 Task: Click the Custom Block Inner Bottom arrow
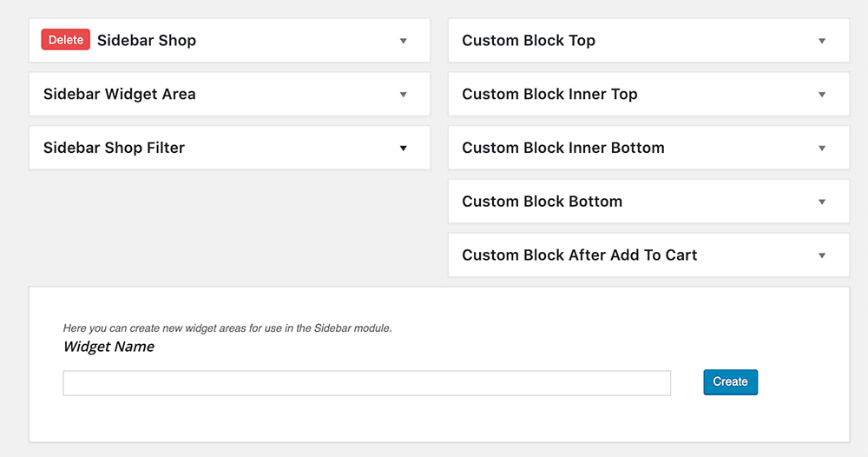[822, 149]
